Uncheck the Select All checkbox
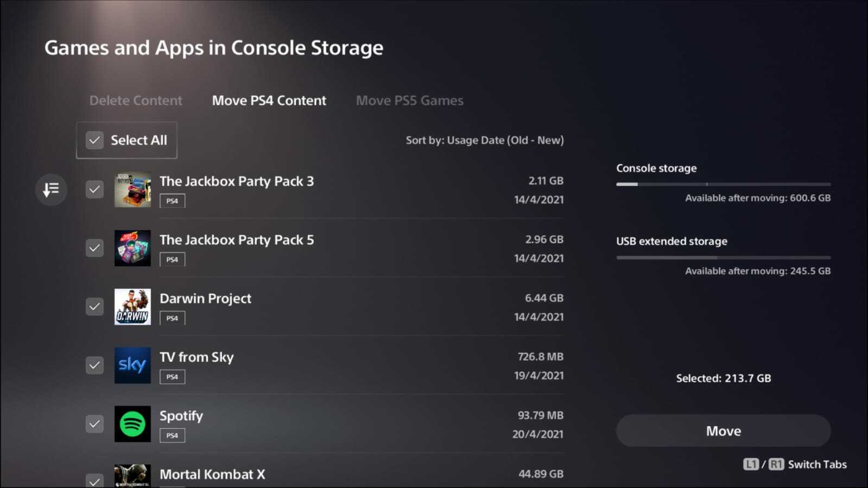The width and height of the screenshot is (868, 488). pyautogui.click(x=94, y=140)
